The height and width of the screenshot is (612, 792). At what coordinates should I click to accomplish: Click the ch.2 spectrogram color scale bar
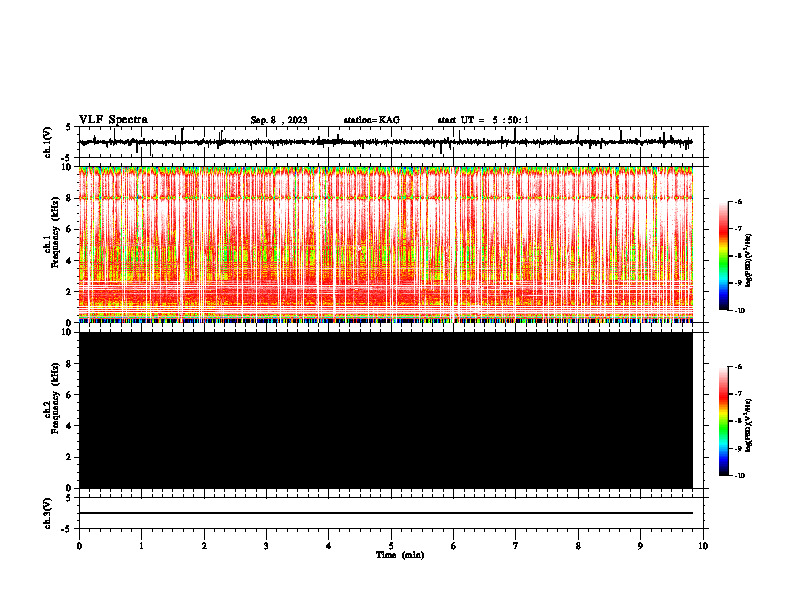724,421
